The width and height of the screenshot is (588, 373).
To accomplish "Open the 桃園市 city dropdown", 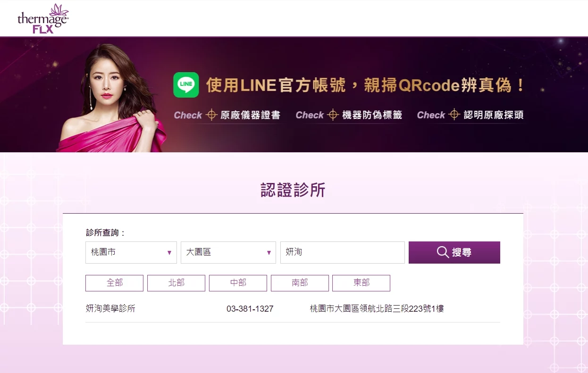I will [131, 252].
